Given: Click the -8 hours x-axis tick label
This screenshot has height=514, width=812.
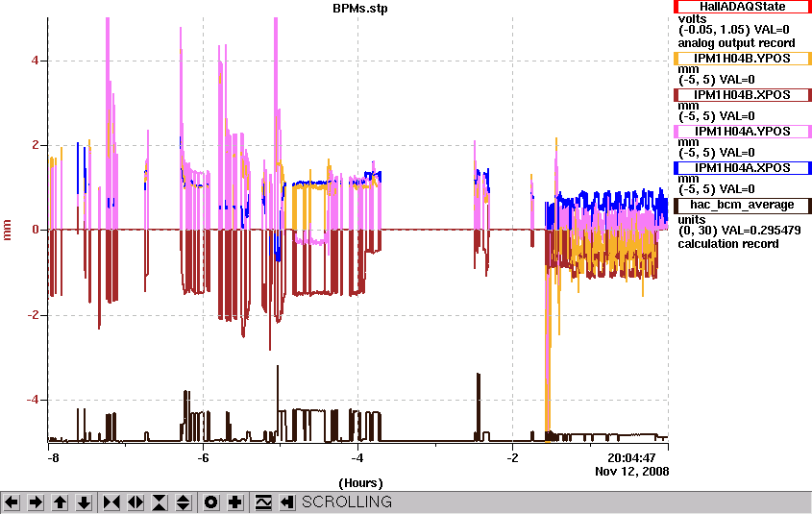Looking at the screenshot, I should pos(53,458).
